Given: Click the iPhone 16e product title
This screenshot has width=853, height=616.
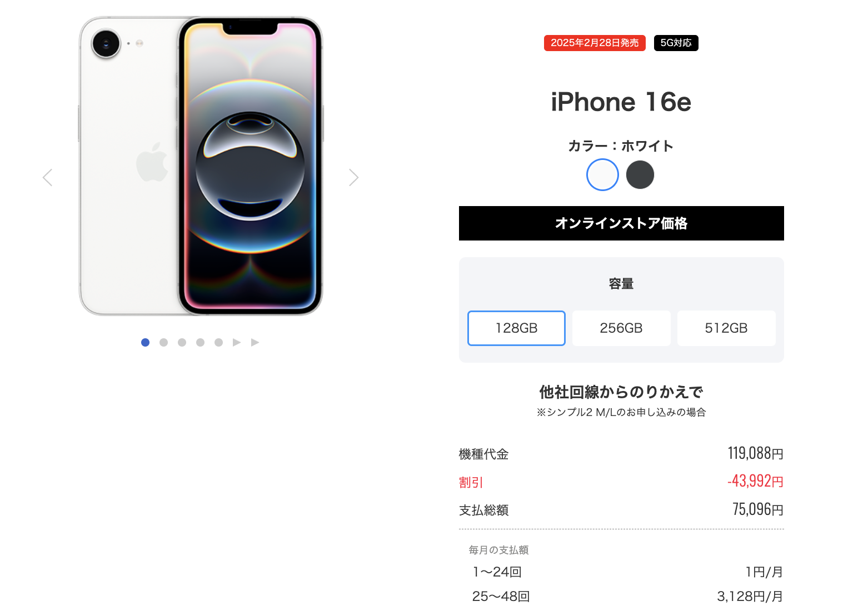Looking at the screenshot, I should point(621,102).
